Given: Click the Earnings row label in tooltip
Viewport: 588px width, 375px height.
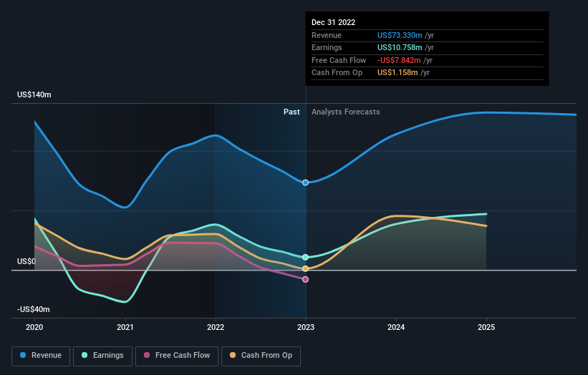Looking at the screenshot, I should (327, 47).
